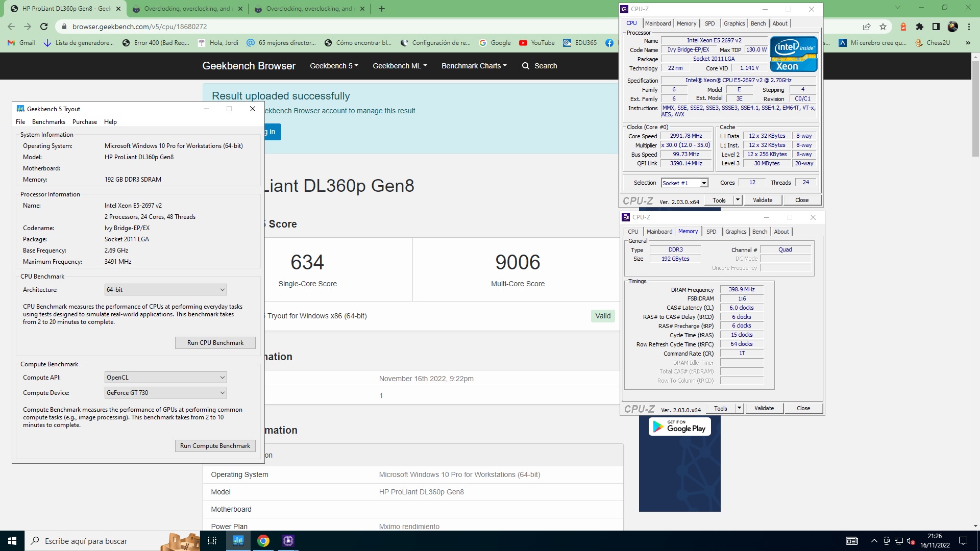
Task: Open the Gmail bookmark
Action: tap(21, 43)
